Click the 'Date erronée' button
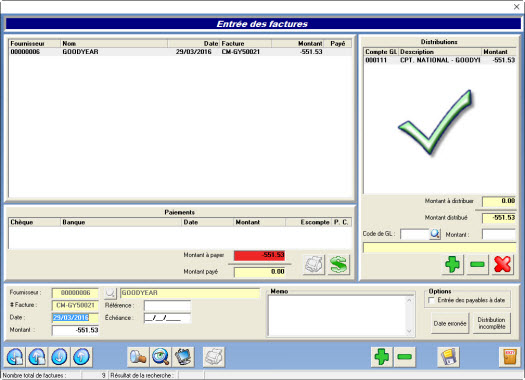The image size is (525, 380). click(450, 323)
